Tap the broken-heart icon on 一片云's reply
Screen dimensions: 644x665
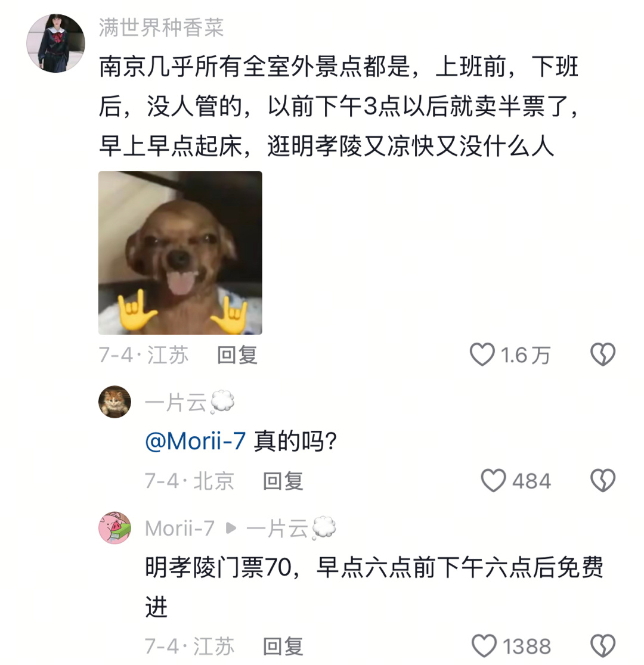tap(603, 480)
